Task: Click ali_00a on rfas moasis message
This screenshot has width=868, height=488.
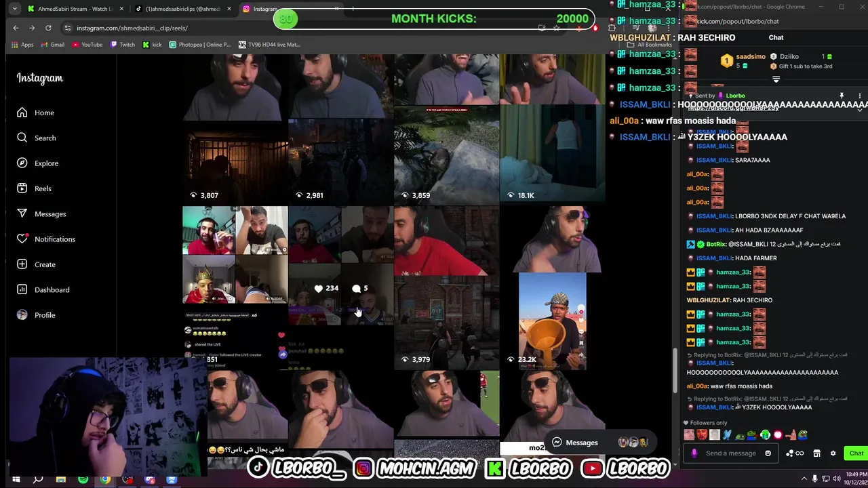Action: click(x=697, y=386)
